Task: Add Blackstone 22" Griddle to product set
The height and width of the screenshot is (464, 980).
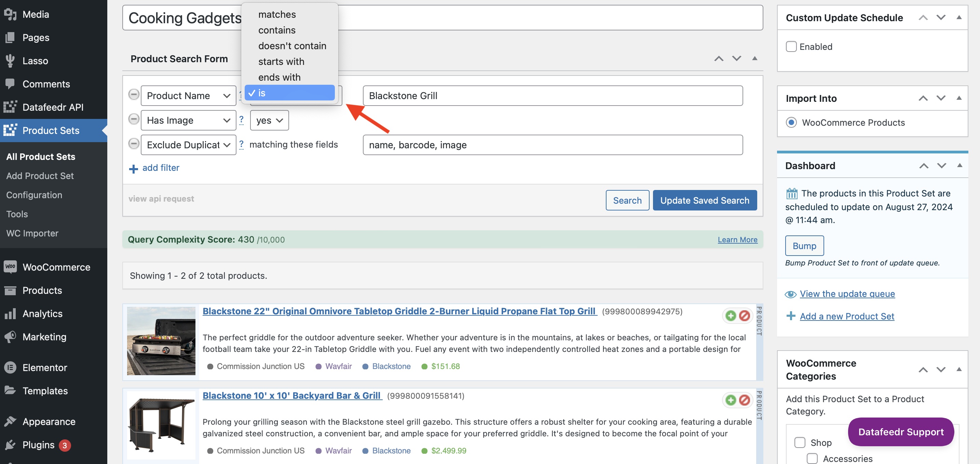Action: pos(731,316)
